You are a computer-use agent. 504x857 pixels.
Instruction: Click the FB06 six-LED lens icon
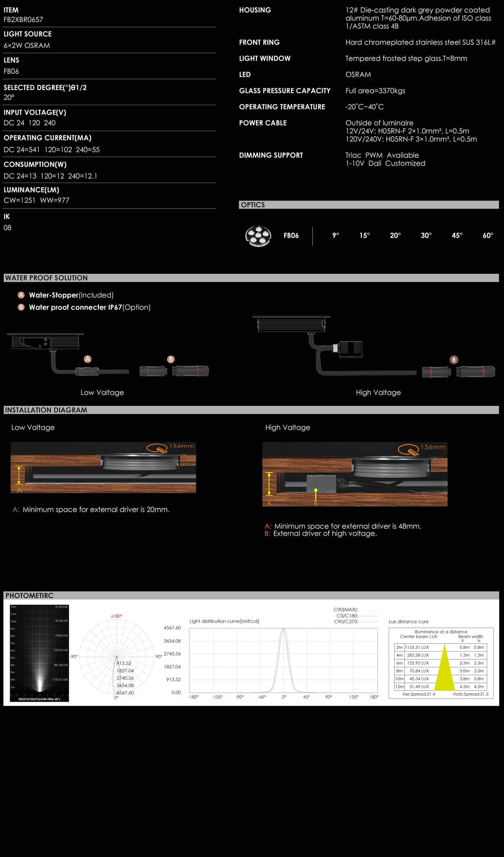(258, 236)
